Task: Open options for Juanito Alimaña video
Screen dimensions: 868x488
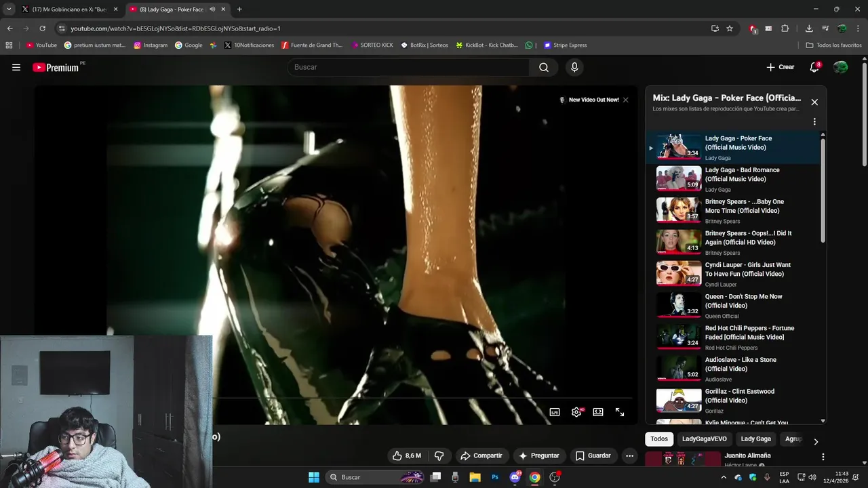Action: tap(823, 457)
